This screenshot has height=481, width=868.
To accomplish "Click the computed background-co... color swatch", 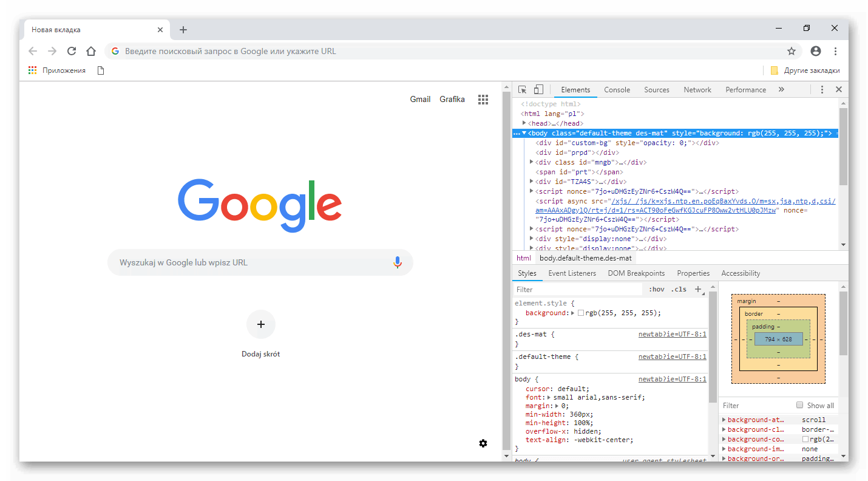I will pyautogui.click(x=805, y=439).
